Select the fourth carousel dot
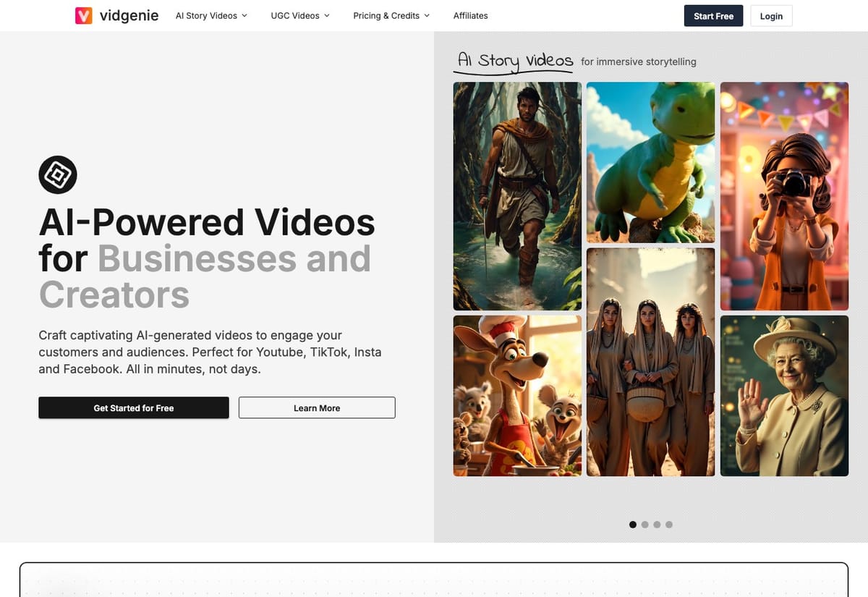 669,525
